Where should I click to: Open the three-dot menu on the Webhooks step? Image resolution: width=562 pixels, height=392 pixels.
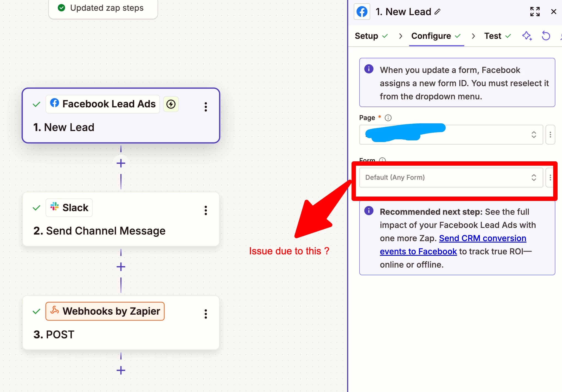tap(206, 314)
